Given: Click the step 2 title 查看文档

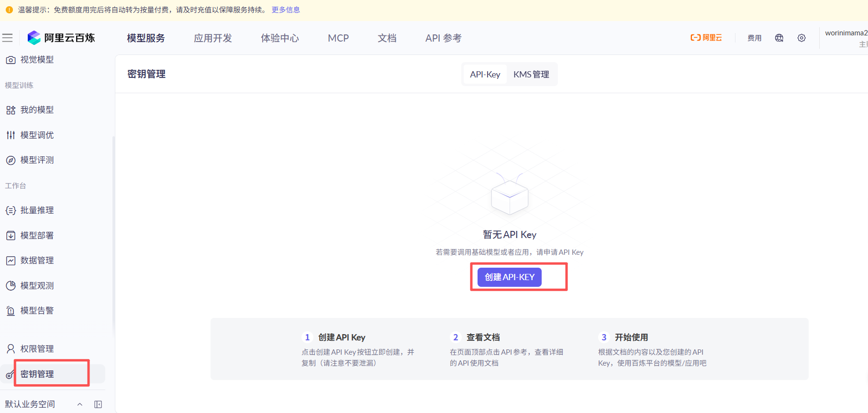Looking at the screenshot, I should (x=483, y=337).
